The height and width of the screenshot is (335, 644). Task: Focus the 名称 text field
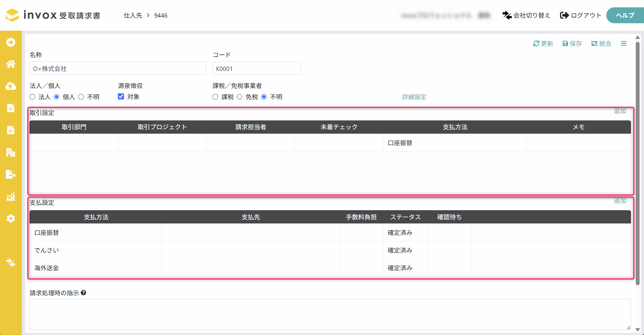click(118, 68)
